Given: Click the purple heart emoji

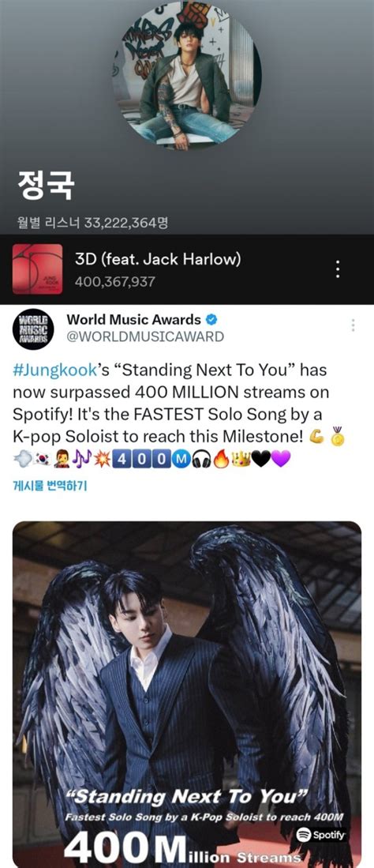Looking at the screenshot, I should 281,458.
